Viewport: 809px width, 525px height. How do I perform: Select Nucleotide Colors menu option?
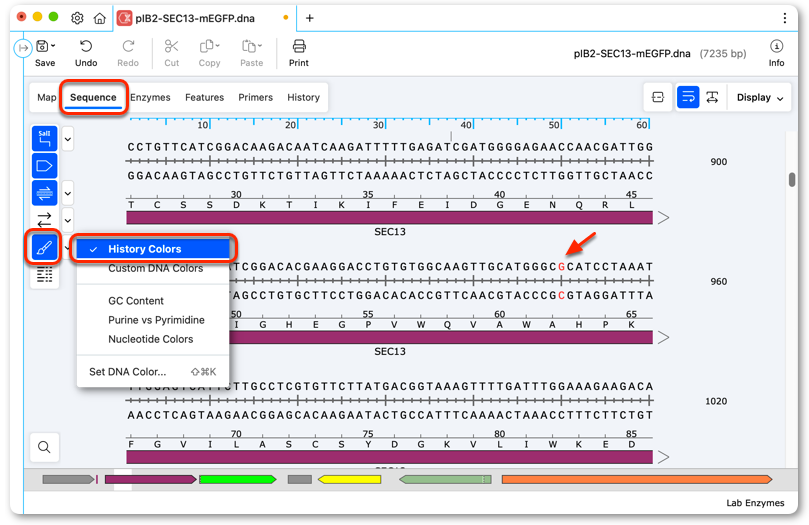153,339
